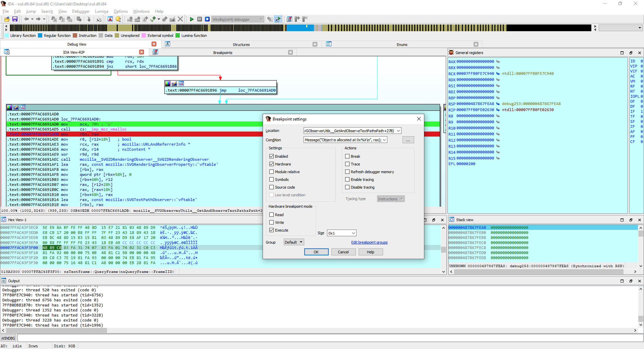
Task: Click the Stack view panel icon
Action: 452,220
